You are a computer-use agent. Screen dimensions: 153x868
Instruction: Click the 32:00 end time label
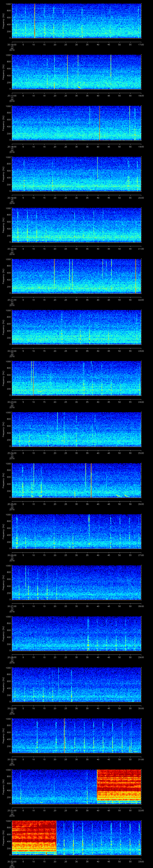tap(141, 810)
